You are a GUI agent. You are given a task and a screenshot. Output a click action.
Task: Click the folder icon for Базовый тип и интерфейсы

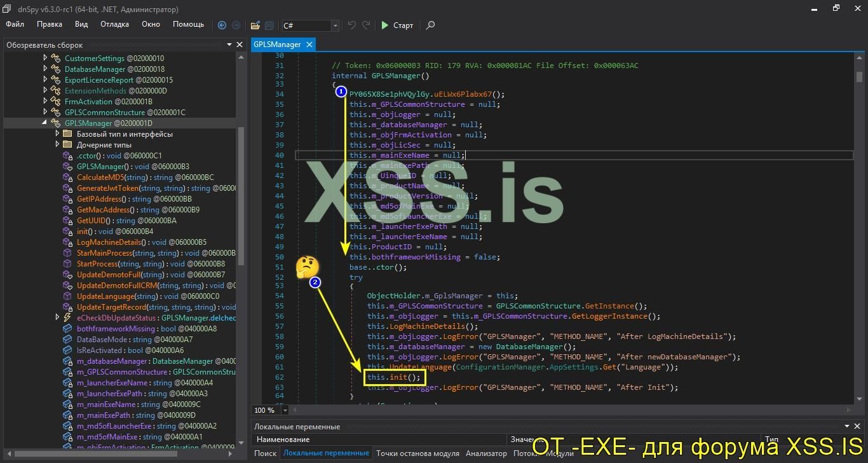tap(67, 134)
